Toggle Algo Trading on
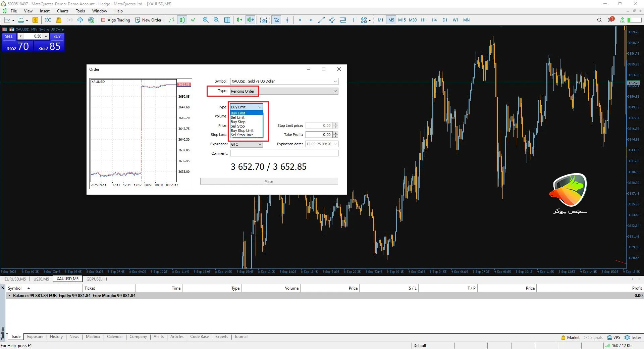Screen dimensions: 644x349 click(116, 20)
